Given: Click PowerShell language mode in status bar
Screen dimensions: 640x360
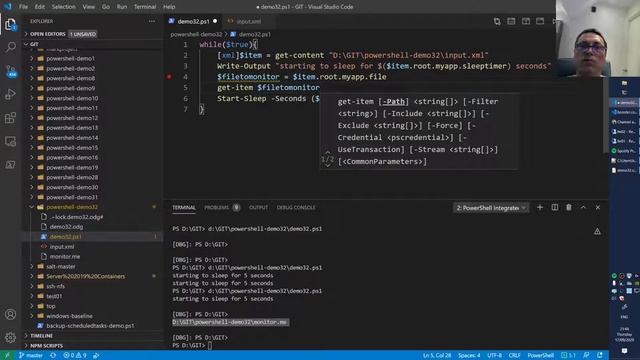Looking at the screenshot, I should 540,356.
